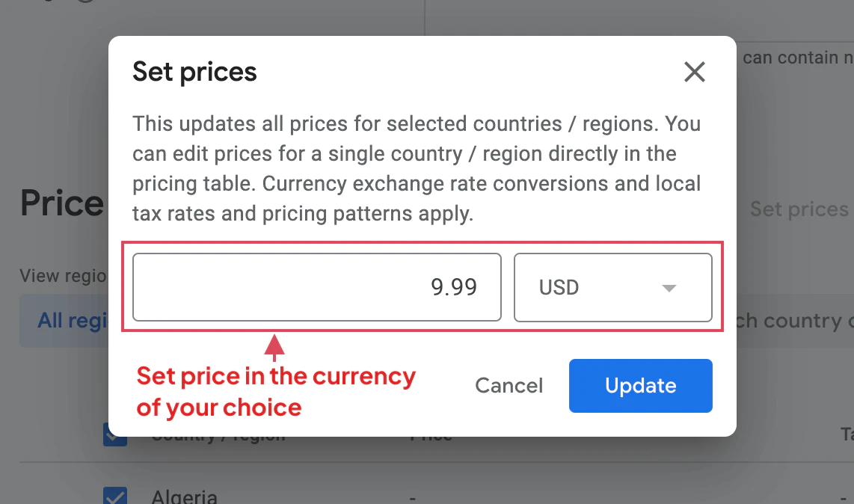Open the currency selector showing USD
The width and height of the screenshot is (854, 504).
pos(613,288)
